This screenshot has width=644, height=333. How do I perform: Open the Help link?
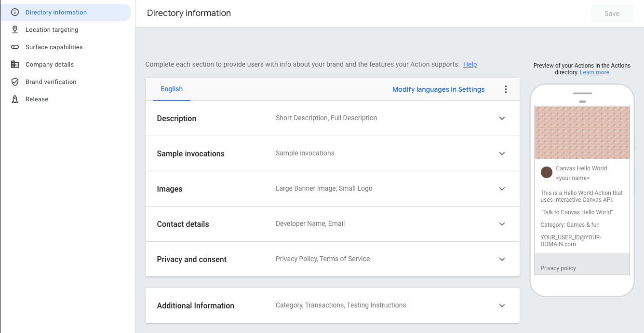(470, 64)
